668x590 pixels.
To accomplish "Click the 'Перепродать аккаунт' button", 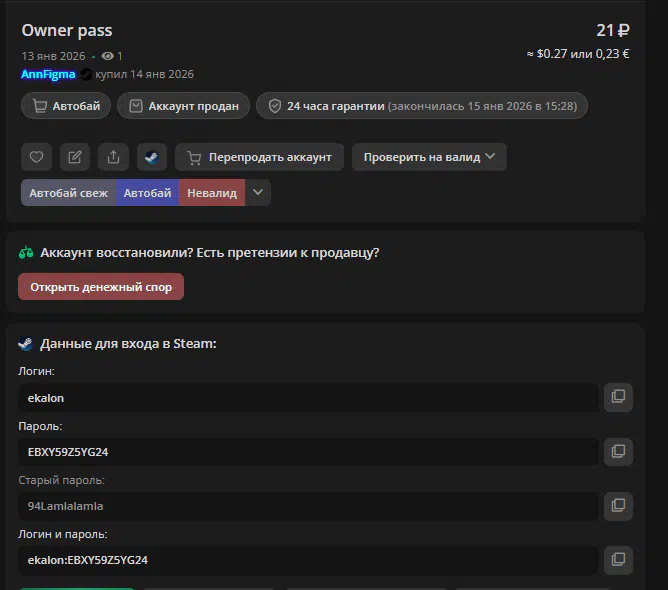I will [x=260, y=157].
